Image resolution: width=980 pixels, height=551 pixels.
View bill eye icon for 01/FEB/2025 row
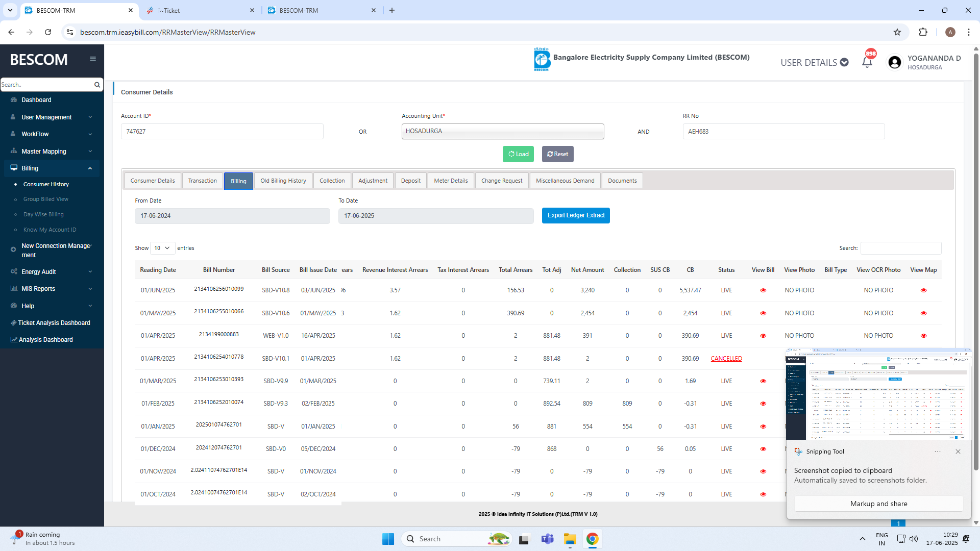(763, 404)
